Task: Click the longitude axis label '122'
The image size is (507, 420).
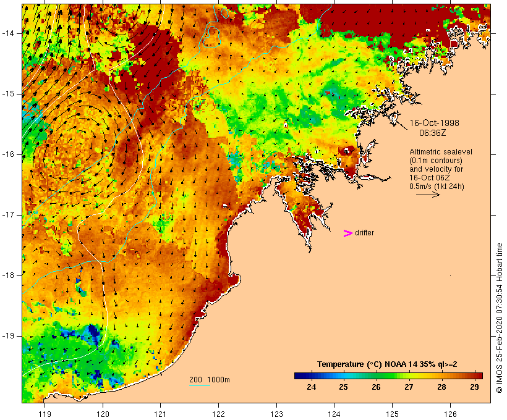Action: (x=219, y=414)
